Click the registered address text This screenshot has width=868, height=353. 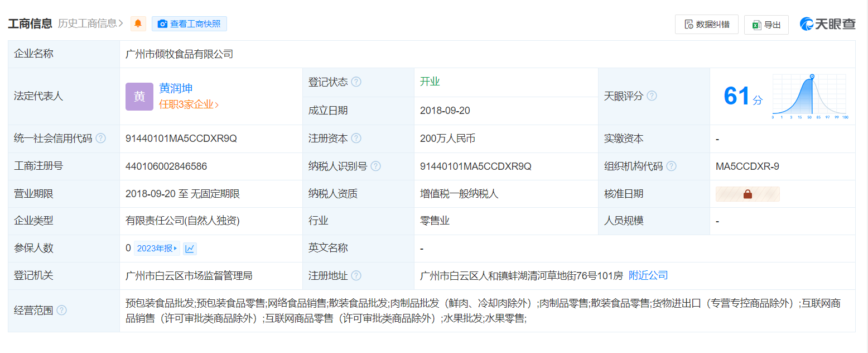(x=522, y=275)
